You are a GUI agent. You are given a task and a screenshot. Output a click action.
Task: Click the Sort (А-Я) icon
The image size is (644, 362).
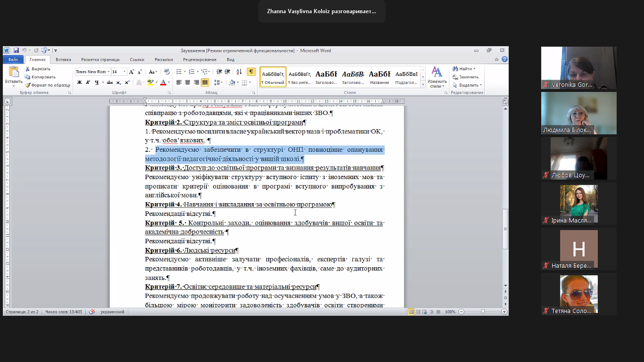238,72
